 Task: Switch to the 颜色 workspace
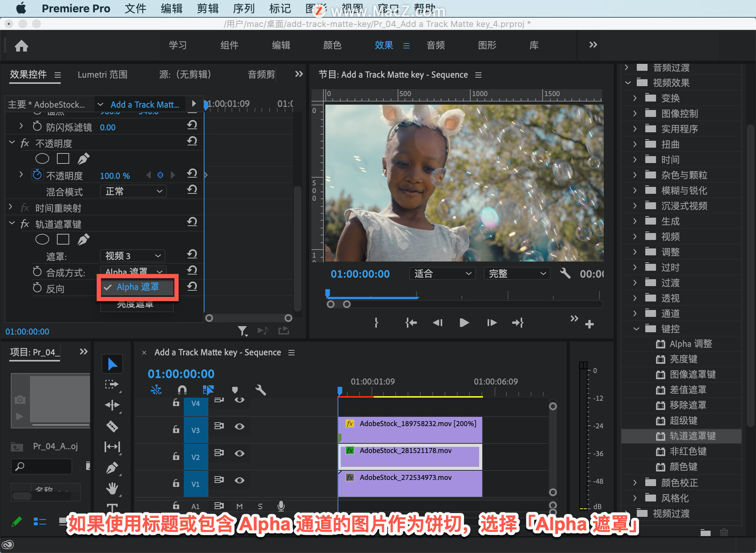(x=332, y=45)
